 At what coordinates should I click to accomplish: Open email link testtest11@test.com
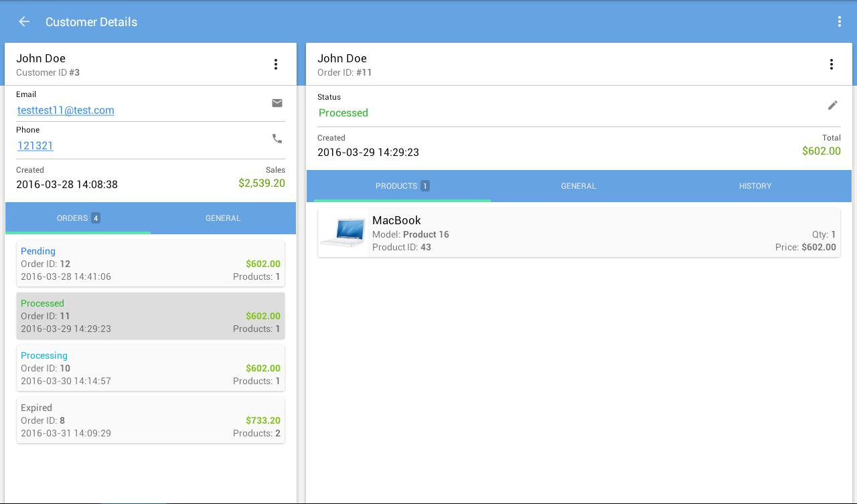66,110
